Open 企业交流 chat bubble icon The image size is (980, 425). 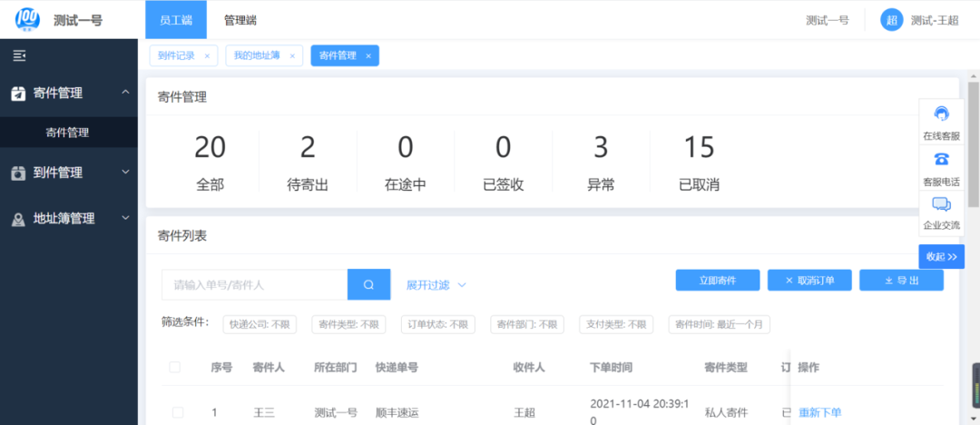pyautogui.click(x=941, y=204)
